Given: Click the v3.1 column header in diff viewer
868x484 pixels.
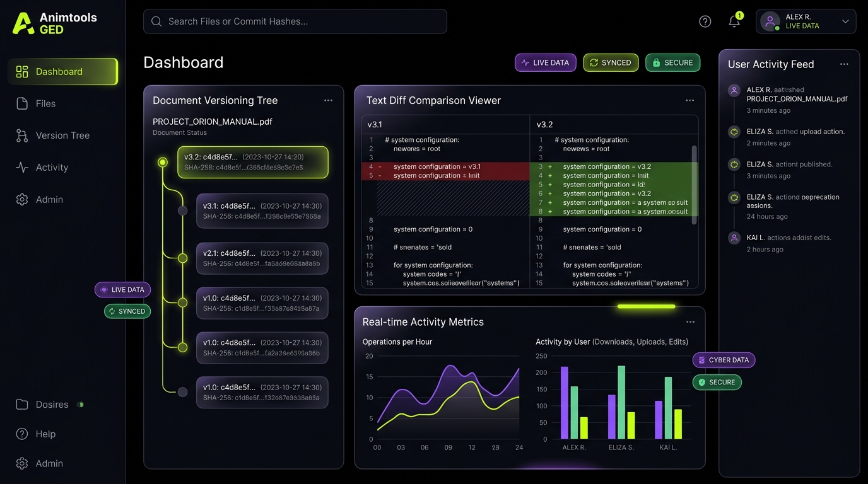Looking at the screenshot, I should pyautogui.click(x=375, y=125).
